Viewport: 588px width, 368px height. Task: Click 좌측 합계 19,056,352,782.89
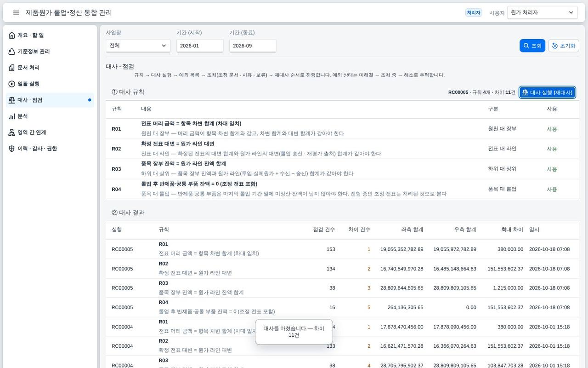(401, 249)
